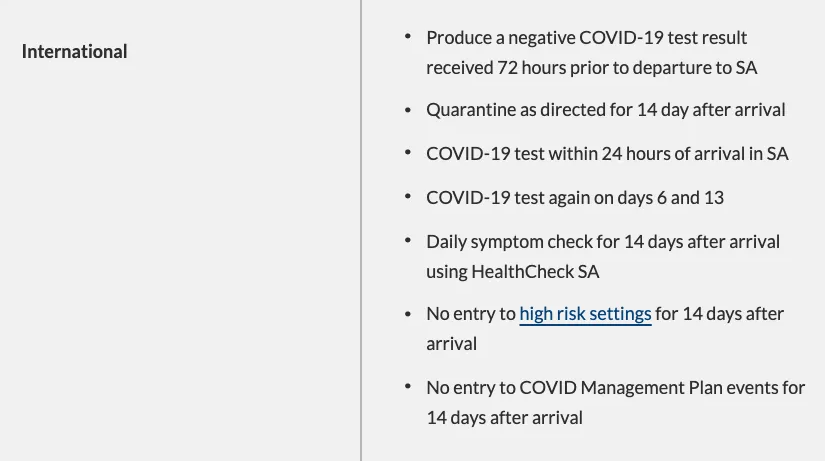Click the International row heading
This screenshot has height=461, width=825.
pyautogui.click(x=74, y=52)
